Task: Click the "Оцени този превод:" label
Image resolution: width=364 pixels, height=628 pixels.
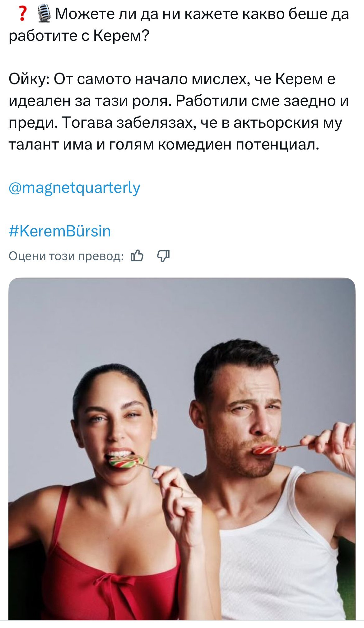Action: (x=66, y=256)
